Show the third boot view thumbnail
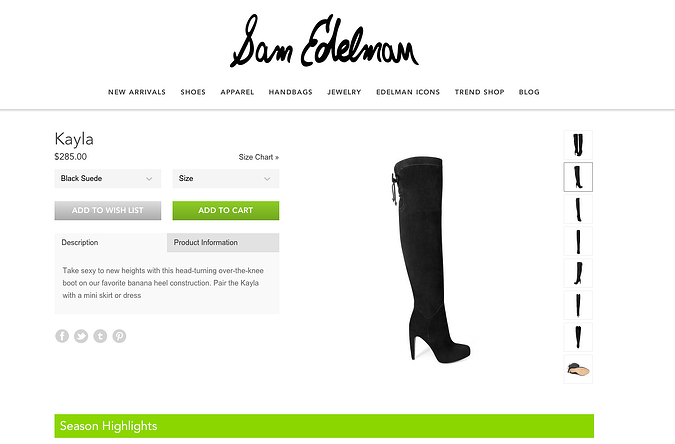 [578, 209]
